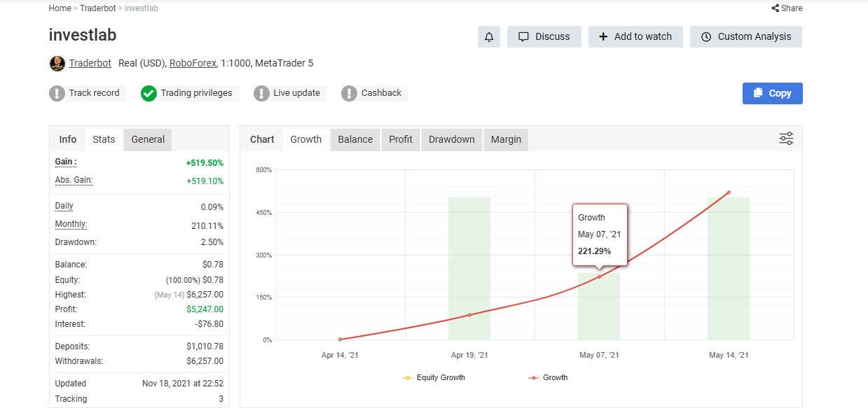Toggle Growth legend series
The height and width of the screenshot is (420, 868).
coord(548,377)
